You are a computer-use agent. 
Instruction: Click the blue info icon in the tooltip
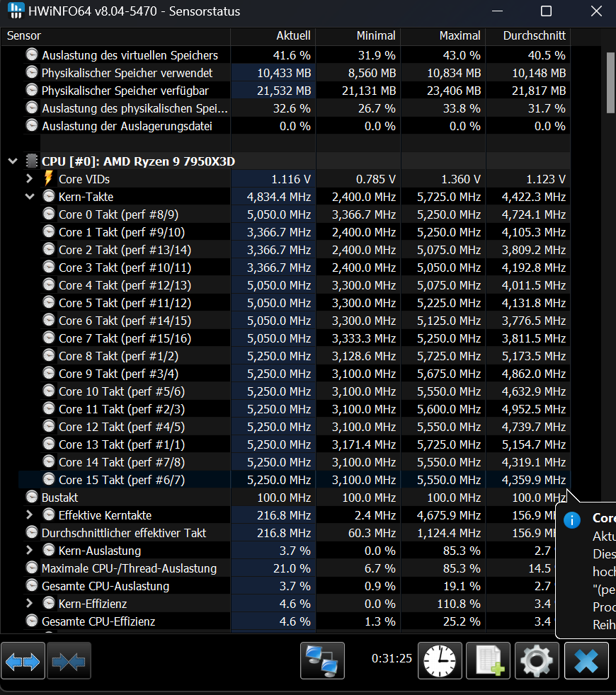572,520
